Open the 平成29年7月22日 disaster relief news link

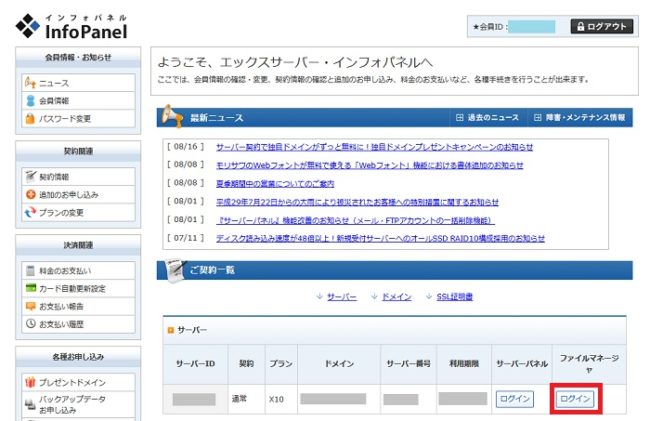tap(357, 202)
